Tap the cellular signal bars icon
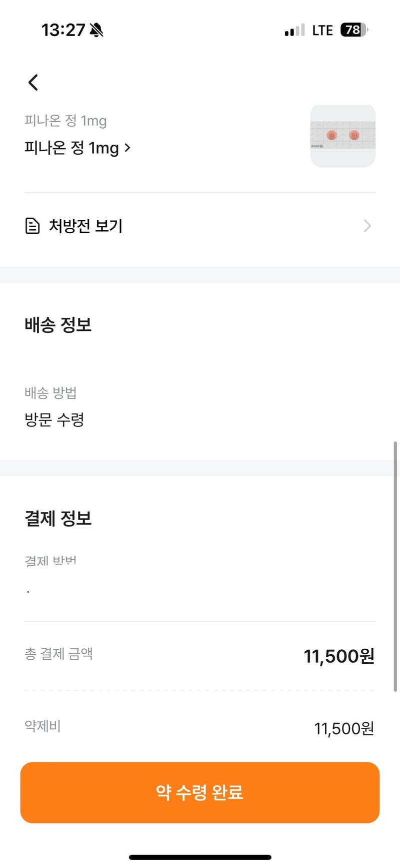400x868 pixels. click(294, 31)
